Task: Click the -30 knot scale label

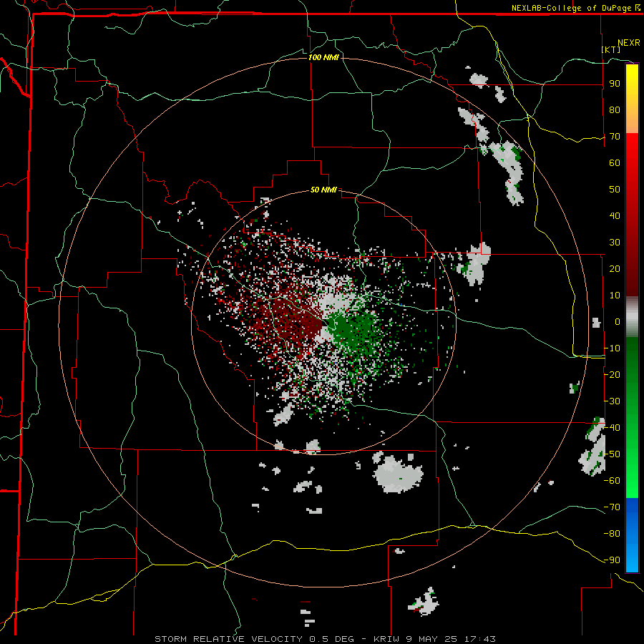Action: coord(612,401)
